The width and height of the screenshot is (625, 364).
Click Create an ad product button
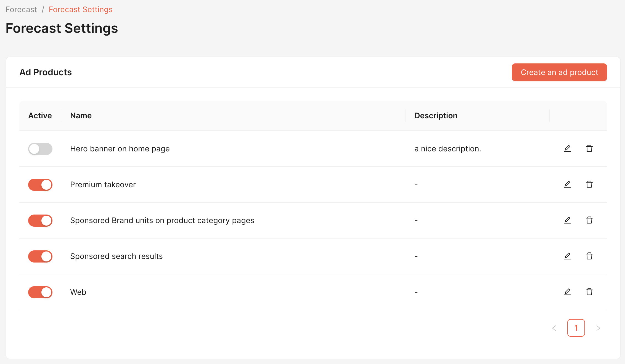(x=559, y=72)
